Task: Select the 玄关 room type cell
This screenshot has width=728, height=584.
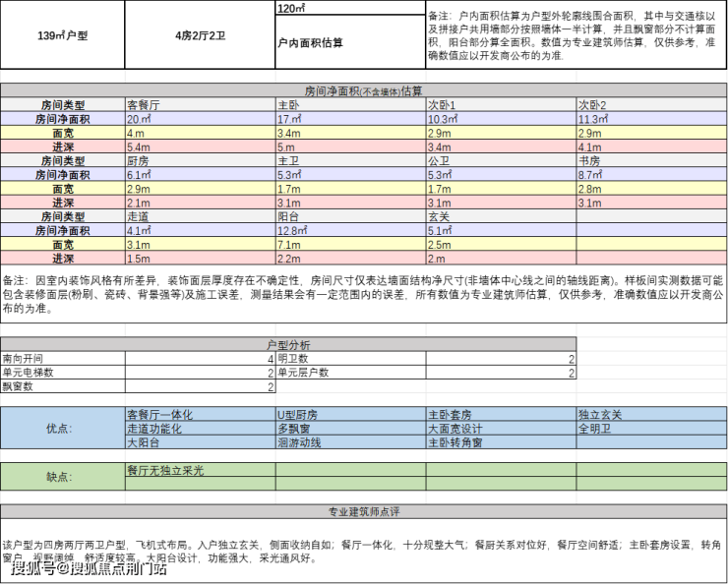Action: pos(500,215)
